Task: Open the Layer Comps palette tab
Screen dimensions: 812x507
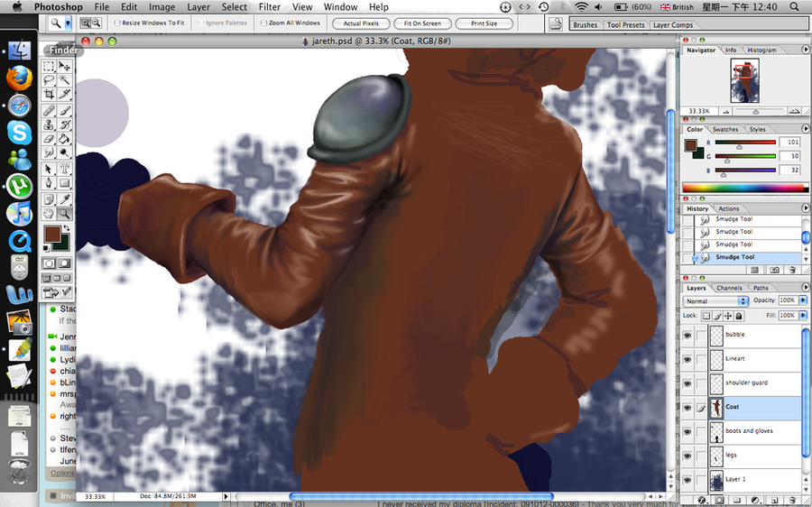Action: (x=673, y=25)
